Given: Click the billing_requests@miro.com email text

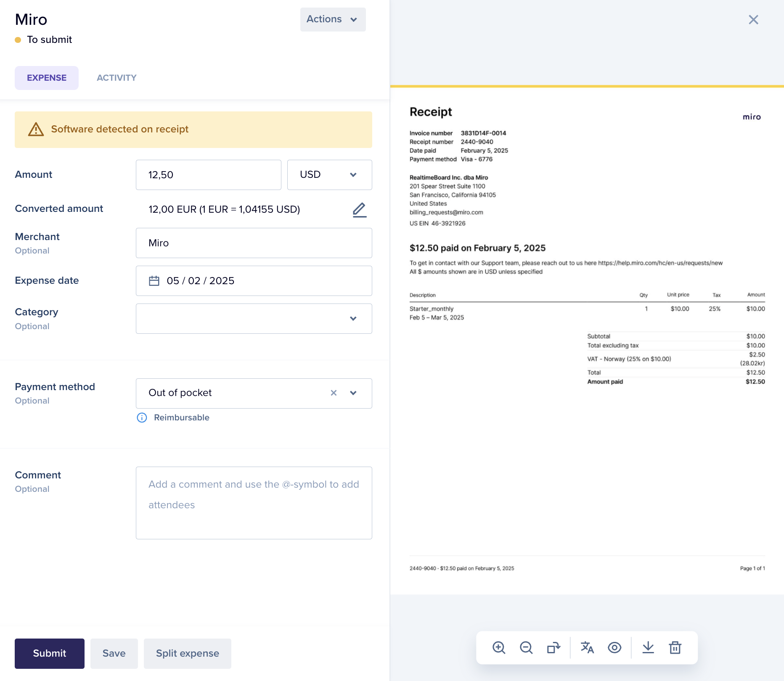Looking at the screenshot, I should (446, 212).
